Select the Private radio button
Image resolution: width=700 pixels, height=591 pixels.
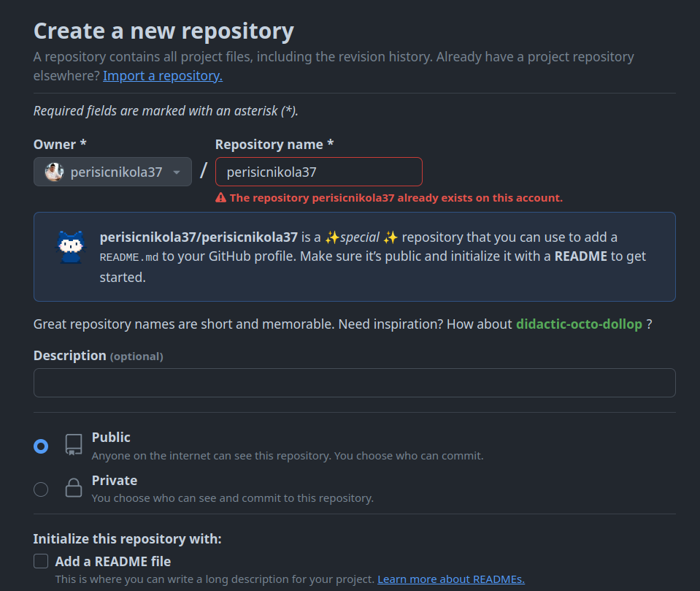pyautogui.click(x=40, y=489)
